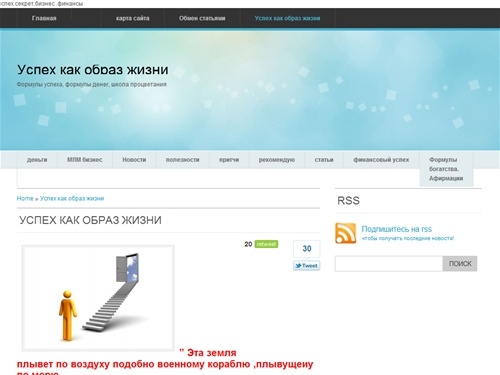Click the RSS sidebar heading

pyautogui.click(x=348, y=200)
